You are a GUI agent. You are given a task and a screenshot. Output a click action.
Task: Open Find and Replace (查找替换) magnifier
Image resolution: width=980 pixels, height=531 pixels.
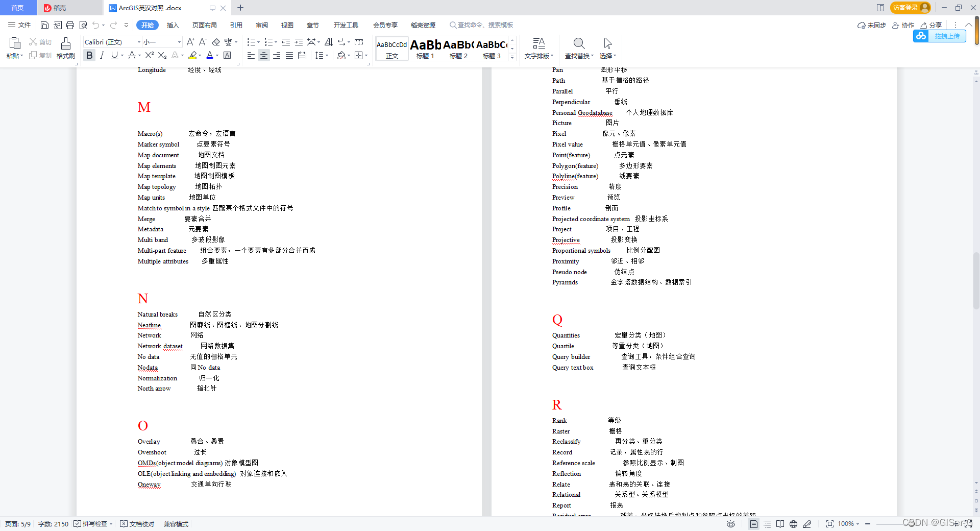578,43
